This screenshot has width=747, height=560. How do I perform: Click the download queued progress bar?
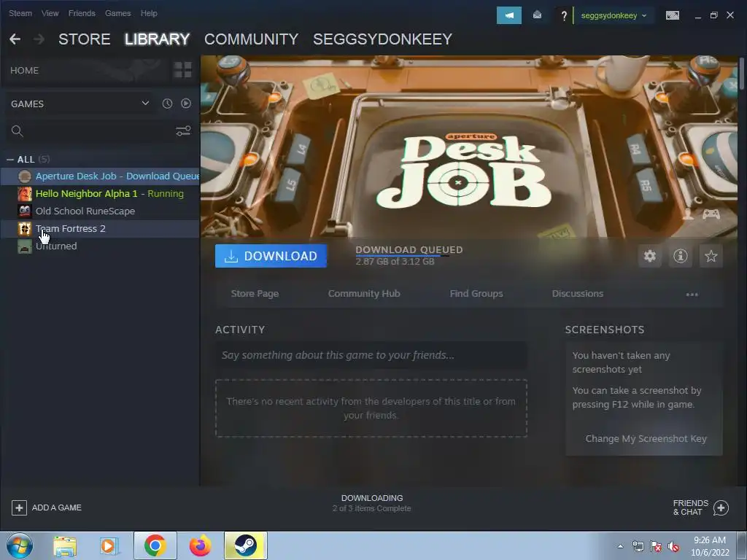[403, 256]
